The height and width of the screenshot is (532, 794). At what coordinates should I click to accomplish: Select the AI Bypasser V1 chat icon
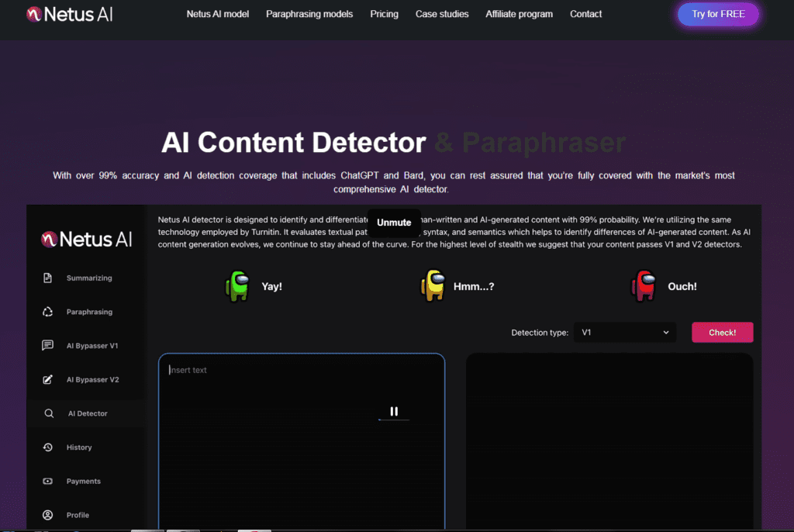click(48, 345)
